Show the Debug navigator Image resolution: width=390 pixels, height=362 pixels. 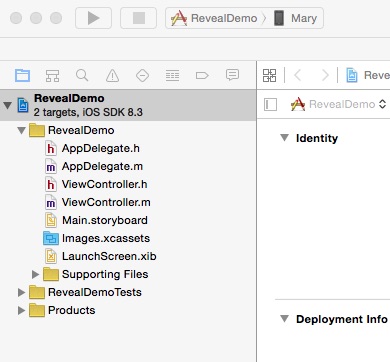(172, 76)
